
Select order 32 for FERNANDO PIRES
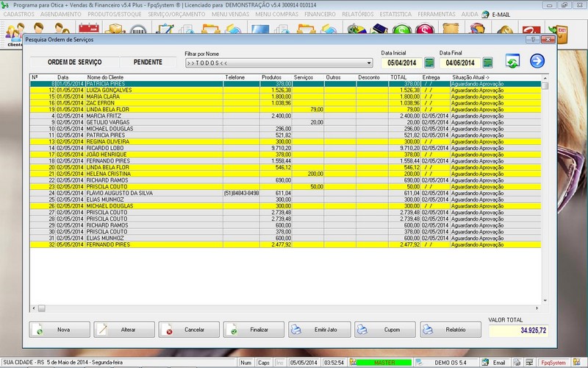[285, 244]
